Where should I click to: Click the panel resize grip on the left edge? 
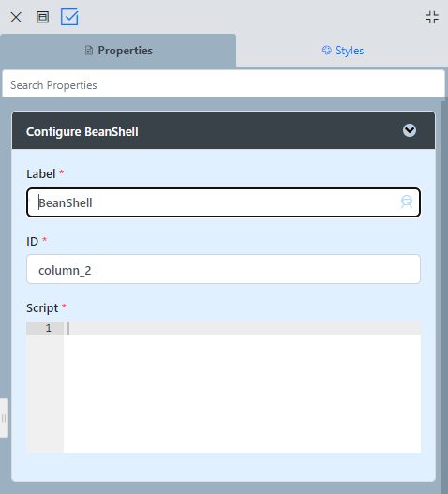[x=4, y=418]
